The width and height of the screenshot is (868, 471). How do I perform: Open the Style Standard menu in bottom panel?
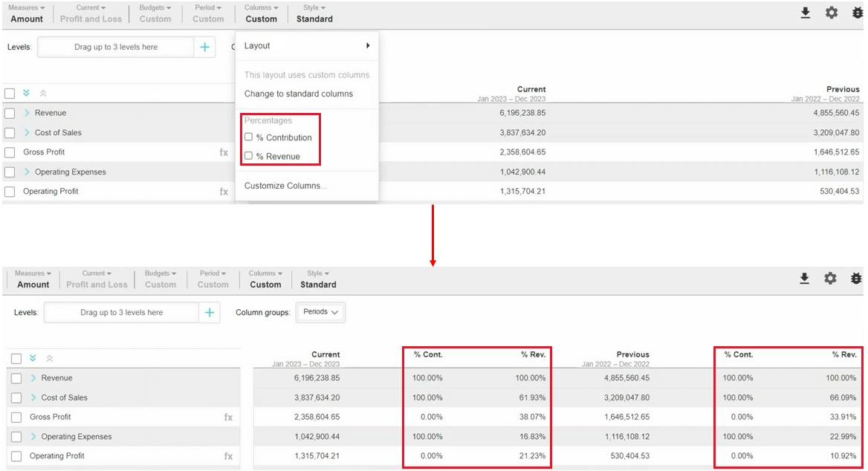coord(318,279)
